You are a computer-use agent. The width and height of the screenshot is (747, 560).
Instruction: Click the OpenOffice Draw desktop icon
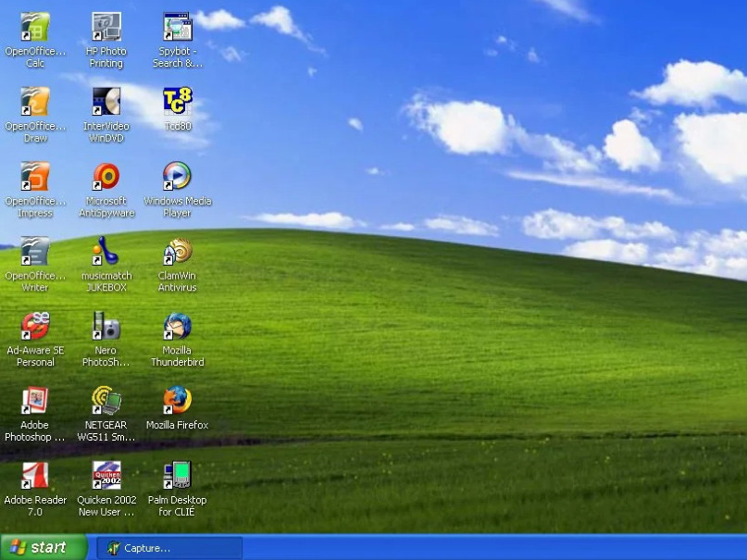coord(35,102)
